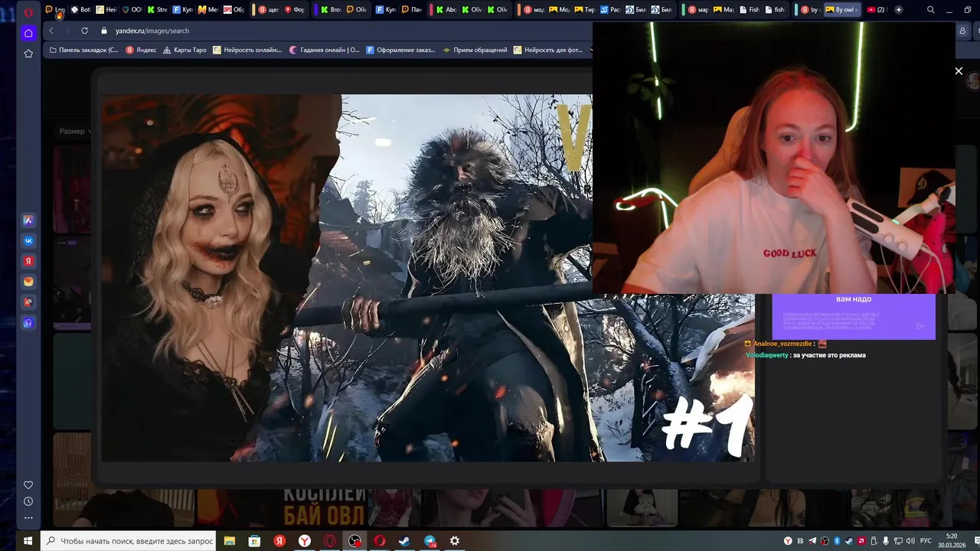The image size is (980, 551).
Task: Open 'Карты Таро' bookmark
Action: click(184, 50)
